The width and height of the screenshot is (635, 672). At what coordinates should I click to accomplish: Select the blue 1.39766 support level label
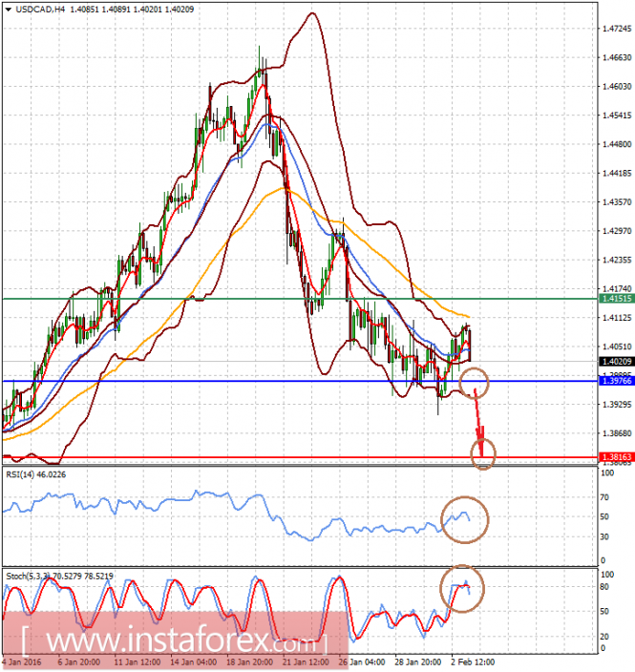click(x=617, y=381)
